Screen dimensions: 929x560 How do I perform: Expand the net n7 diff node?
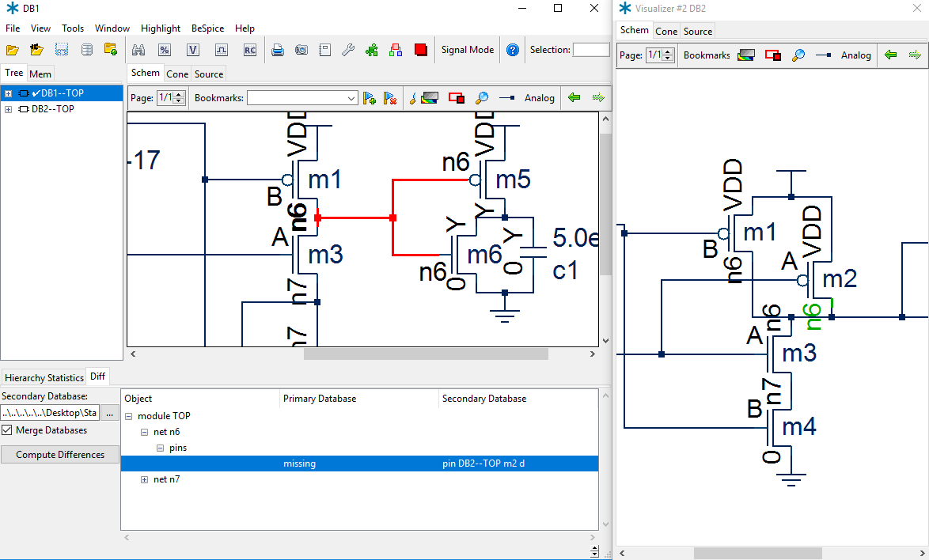pos(144,479)
